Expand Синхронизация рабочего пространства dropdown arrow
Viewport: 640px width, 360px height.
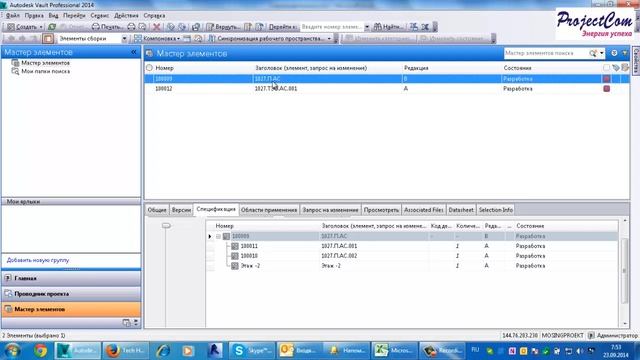[x=329, y=39]
